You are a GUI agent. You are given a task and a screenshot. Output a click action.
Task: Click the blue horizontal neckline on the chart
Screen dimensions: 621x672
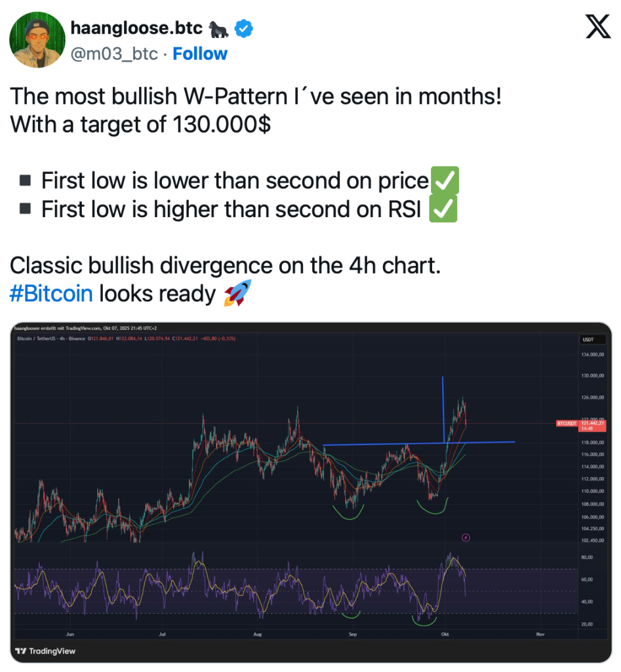[x=393, y=444]
